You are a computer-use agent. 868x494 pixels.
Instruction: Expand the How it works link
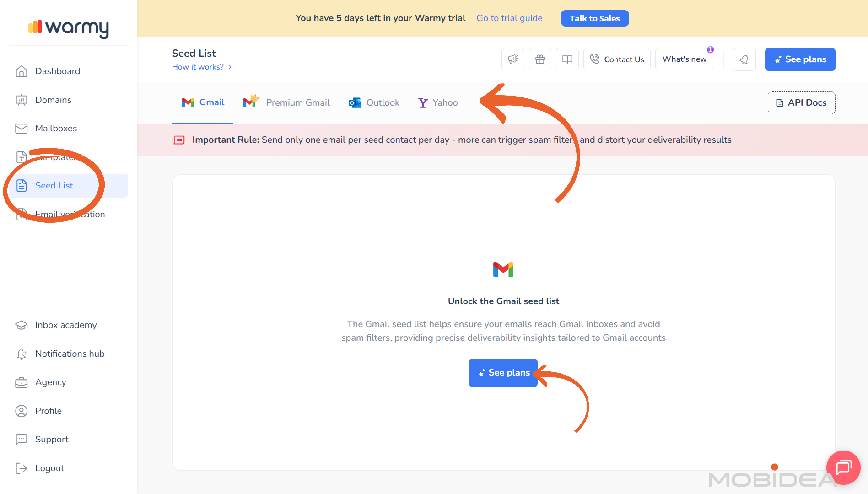[201, 67]
